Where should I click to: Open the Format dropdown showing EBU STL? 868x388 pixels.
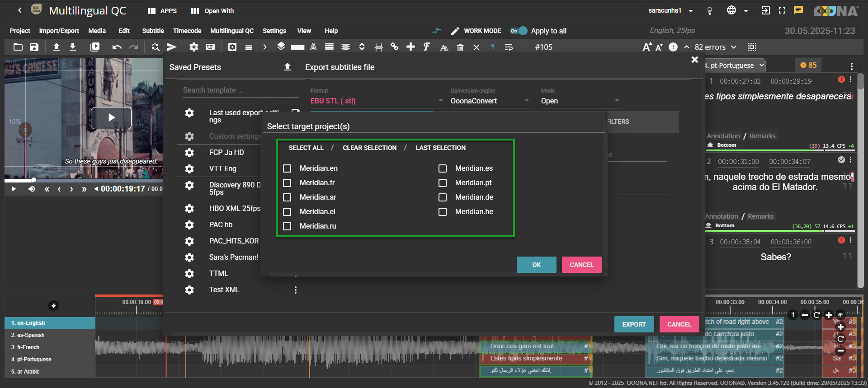[376, 101]
